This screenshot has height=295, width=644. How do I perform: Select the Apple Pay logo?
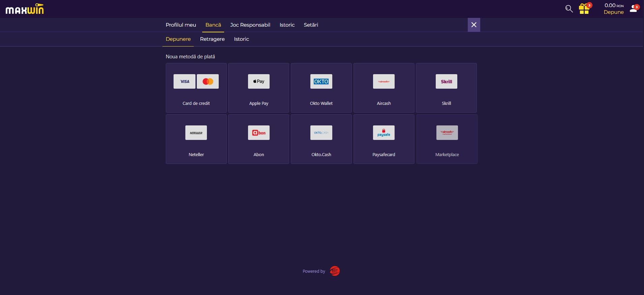259,81
